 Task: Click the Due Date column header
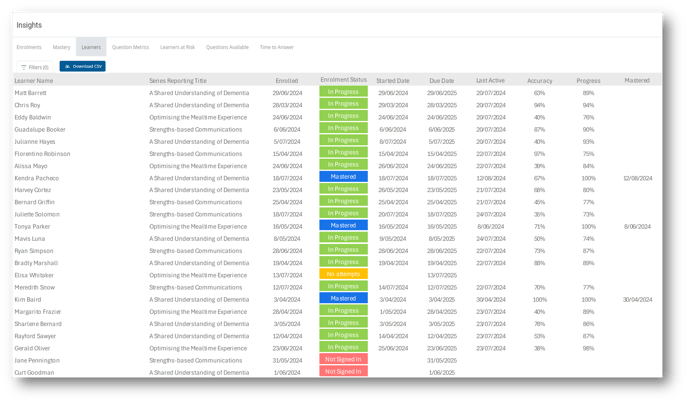[441, 80]
